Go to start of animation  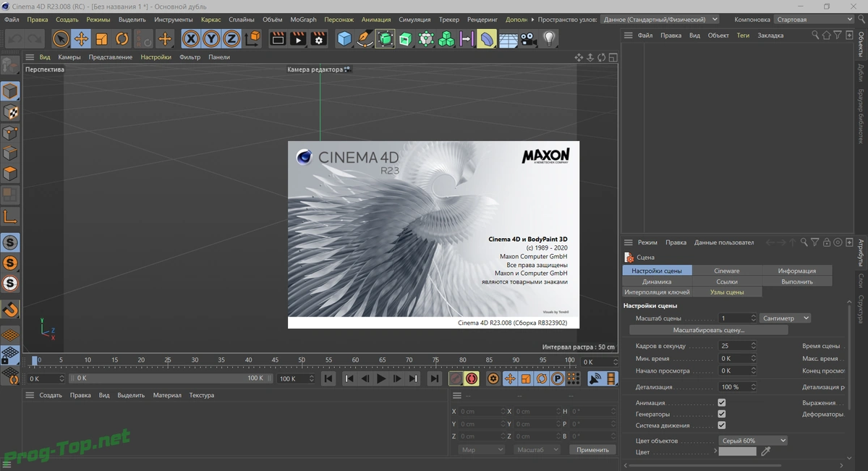tap(328, 378)
